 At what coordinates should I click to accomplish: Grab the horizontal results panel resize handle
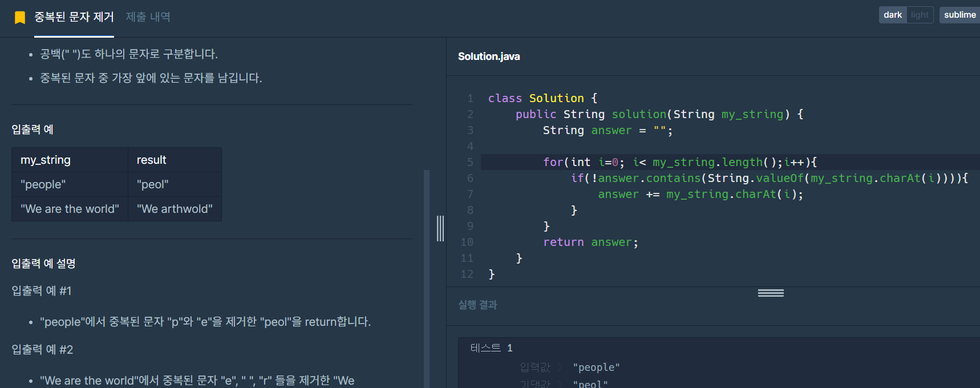[x=771, y=293]
